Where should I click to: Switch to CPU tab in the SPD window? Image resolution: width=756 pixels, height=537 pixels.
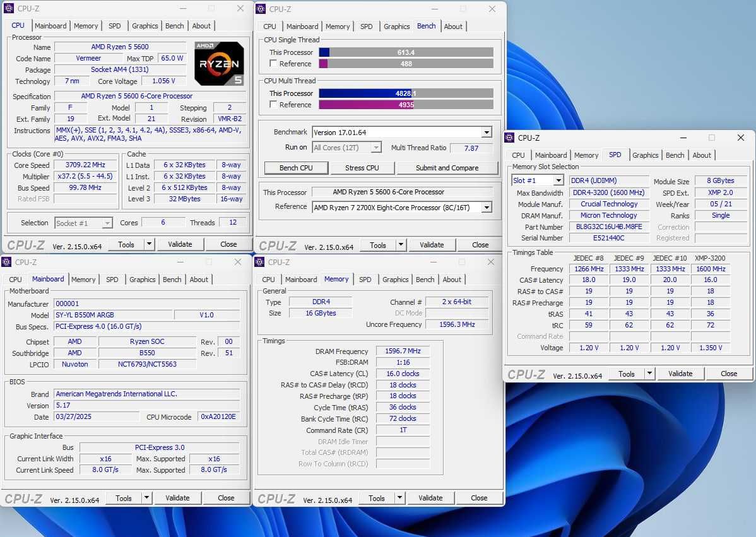point(518,155)
